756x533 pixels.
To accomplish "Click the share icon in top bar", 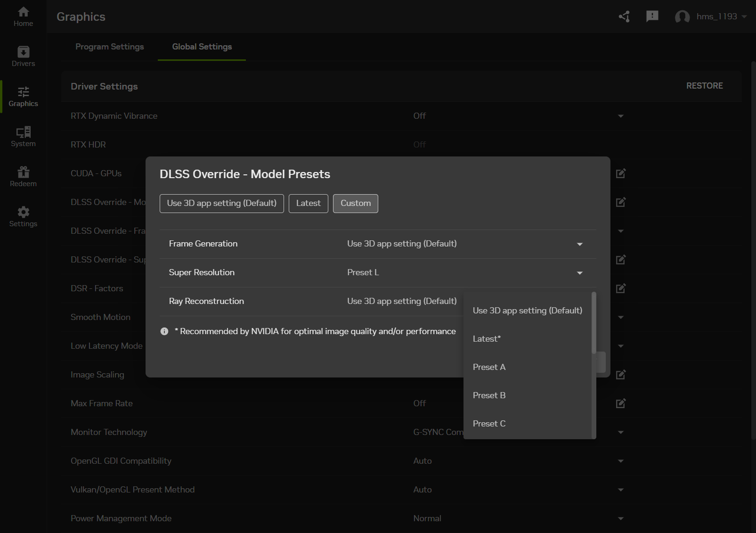I will pos(624,16).
